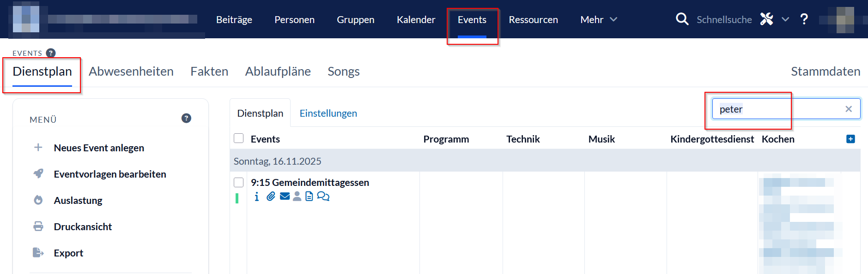Open the chat bubbles icon for the event

pos(323,197)
